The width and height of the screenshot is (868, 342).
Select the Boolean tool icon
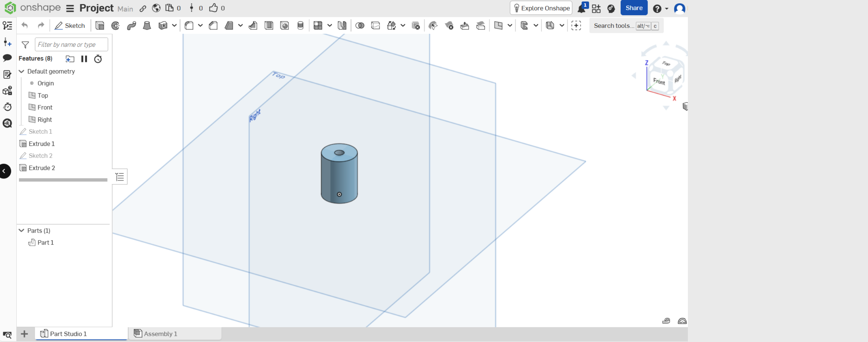[360, 26]
